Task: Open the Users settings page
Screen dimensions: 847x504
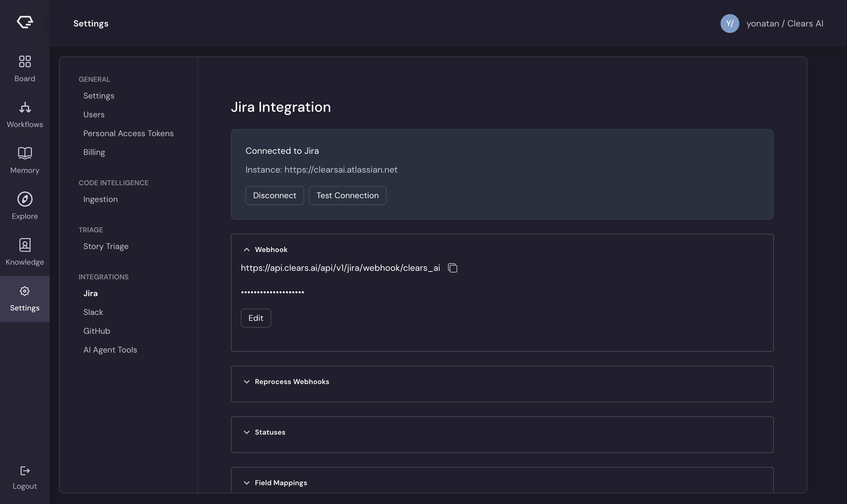Action: (x=94, y=114)
